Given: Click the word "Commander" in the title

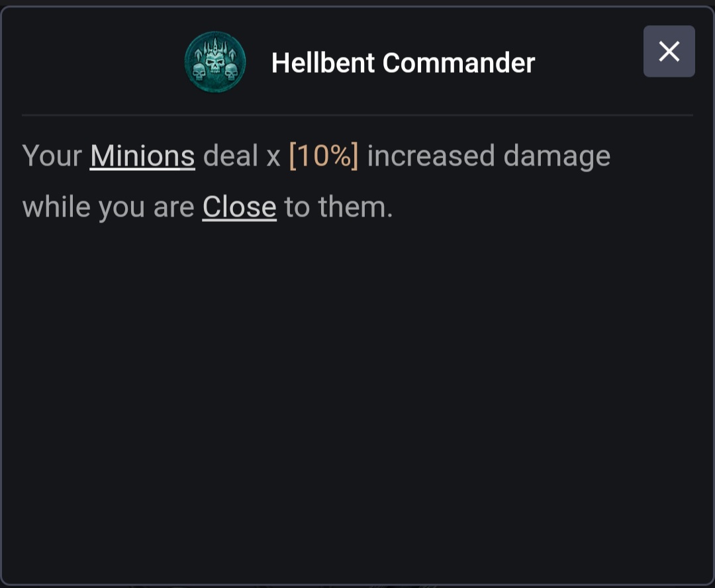Looking at the screenshot, I should coord(459,63).
